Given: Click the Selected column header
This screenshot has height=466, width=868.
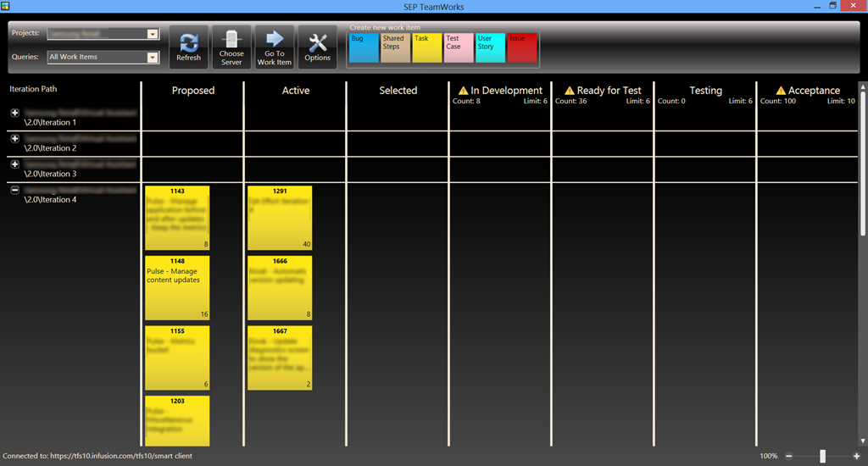Looking at the screenshot, I should click(398, 90).
